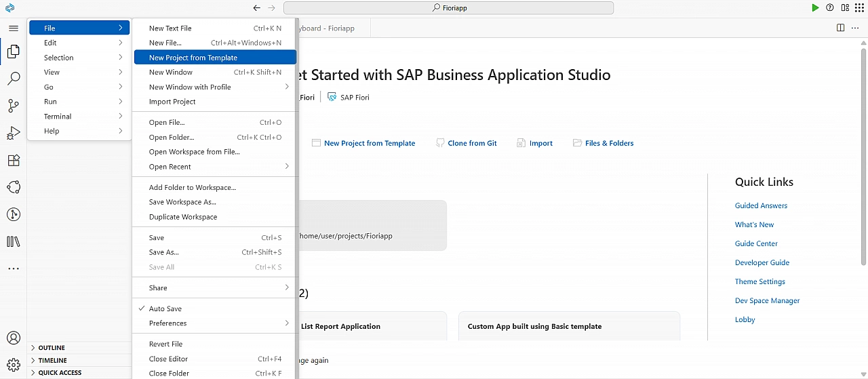The height and width of the screenshot is (379, 868).
Task: Expand the TIMELINE panel section
Action: tap(52, 361)
